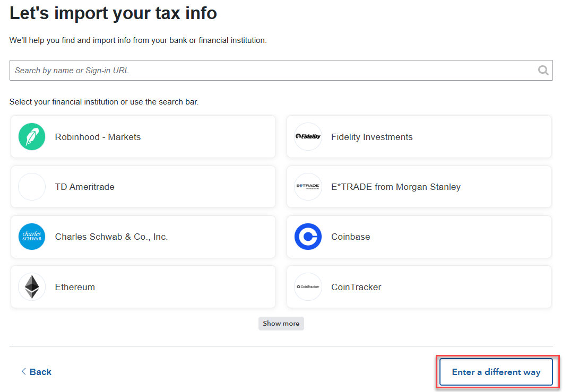570x392 pixels.
Task: Pick the "Ethereum" name text
Action: pyautogui.click(x=75, y=287)
